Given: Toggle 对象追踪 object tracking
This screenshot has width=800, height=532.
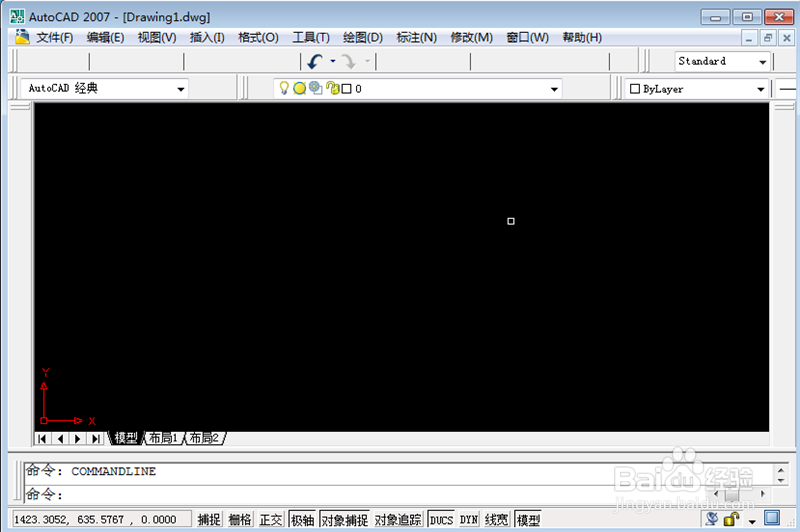Looking at the screenshot, I should (x=398, y=520).
